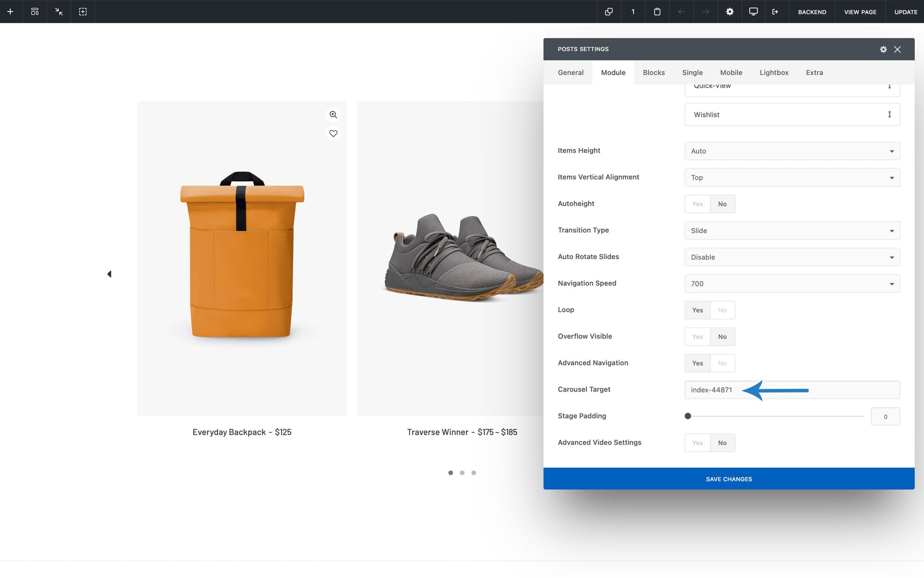Set Autoheight to Yes
924x578 pixels.
click(697, 204)
